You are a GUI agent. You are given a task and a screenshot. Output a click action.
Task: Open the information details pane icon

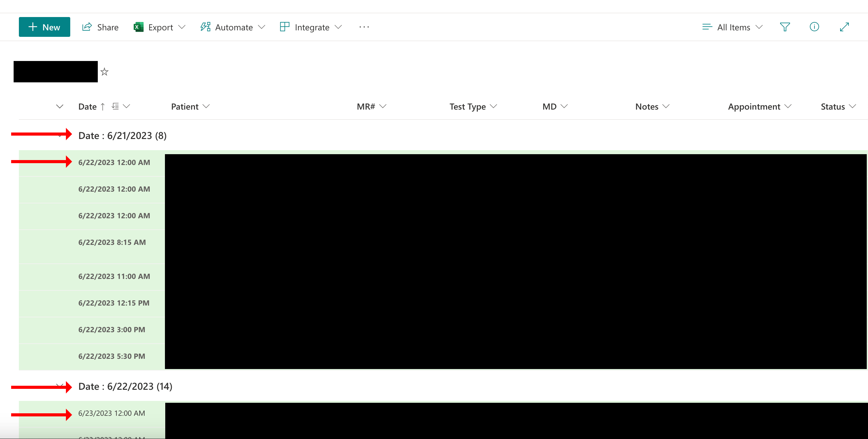[814, 27]
